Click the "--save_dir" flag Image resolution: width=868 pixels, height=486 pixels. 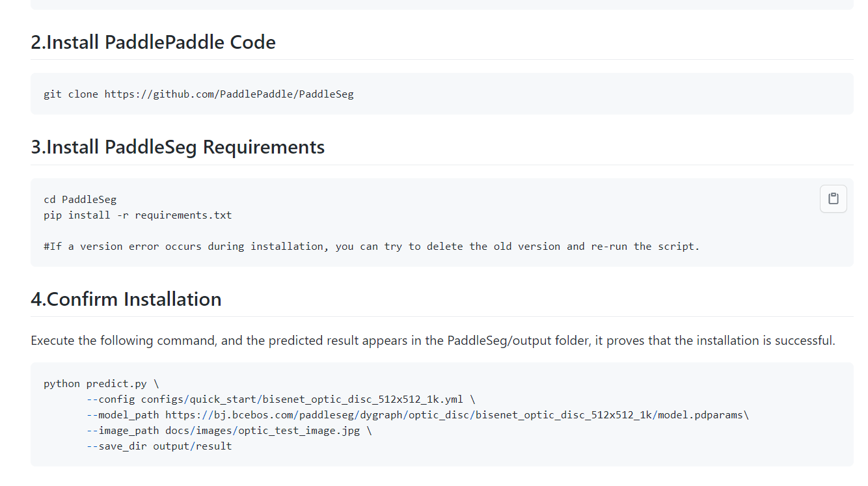(x=116, y=446)
